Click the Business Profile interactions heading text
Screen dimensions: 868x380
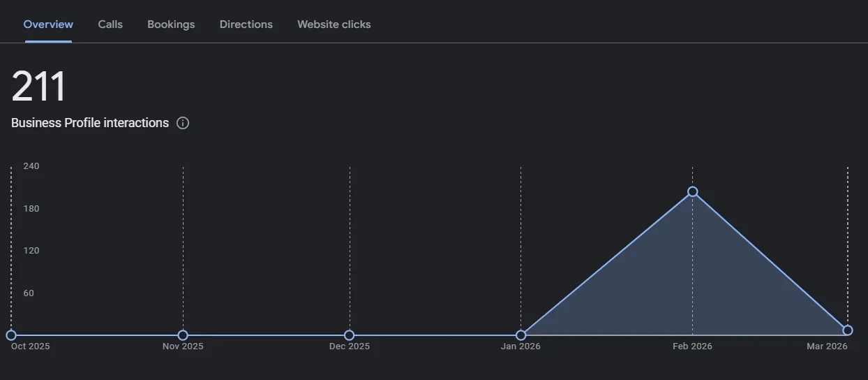click(90, 123)
